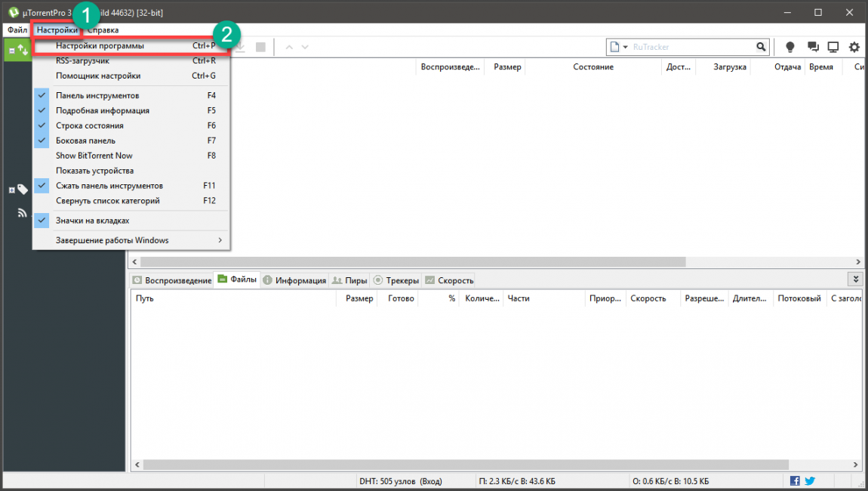
Task: Disable Значки на вкладках option
Action: tap(92, 221)
